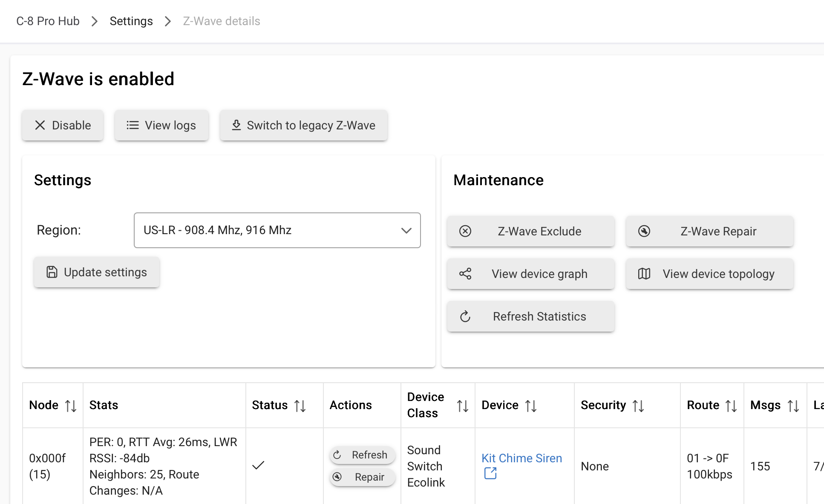
Task: Refresh node 0x000f device
Action: 362,455
